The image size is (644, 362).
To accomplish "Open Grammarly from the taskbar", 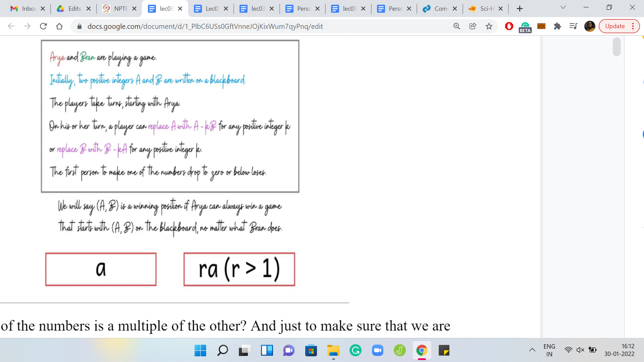I will coord(355,351).
